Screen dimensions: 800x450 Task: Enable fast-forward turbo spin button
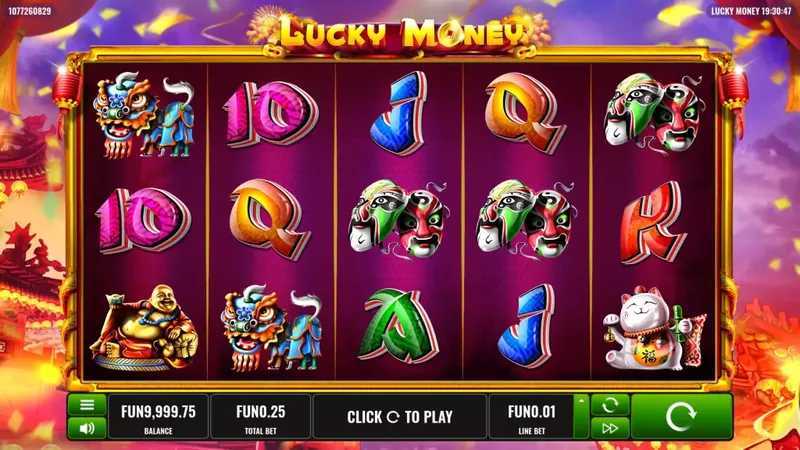[x=610, y=428]
